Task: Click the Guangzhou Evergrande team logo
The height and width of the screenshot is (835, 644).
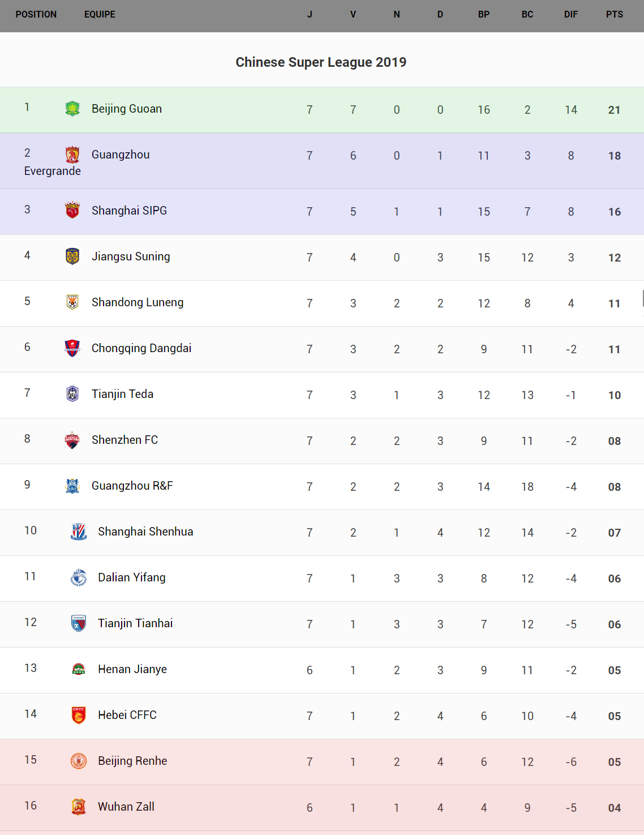Action: [72, 155]
